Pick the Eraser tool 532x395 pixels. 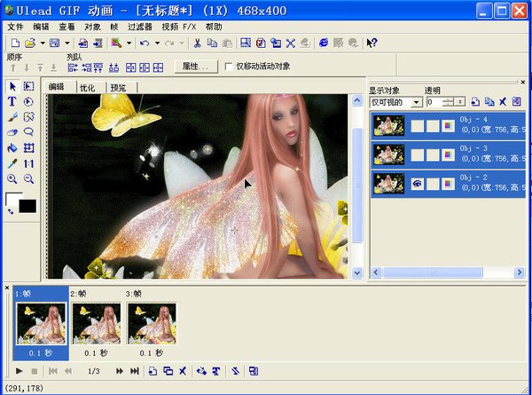pyautogui.click(x=12, y=132)
